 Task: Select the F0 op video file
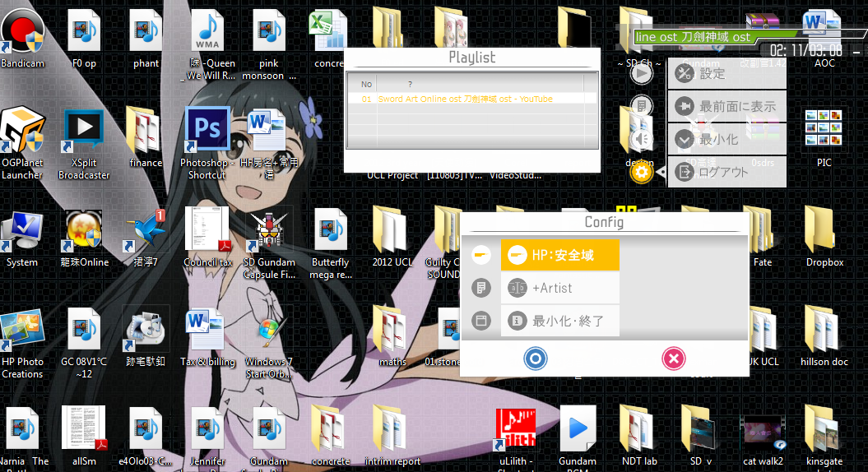click(x=84, y=39)
